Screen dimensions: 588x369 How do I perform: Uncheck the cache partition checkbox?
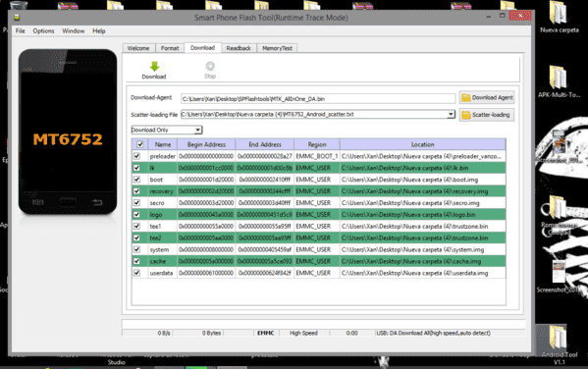tap(136, 261)
